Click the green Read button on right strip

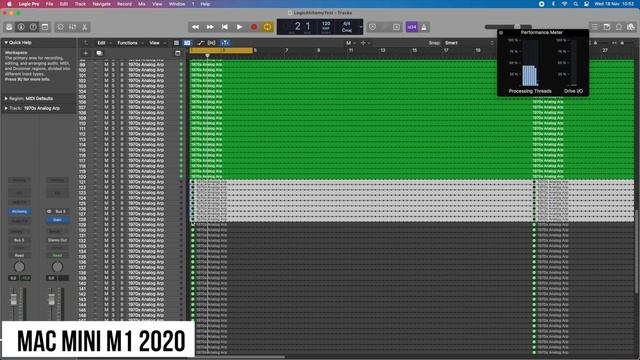click(57, 255)
